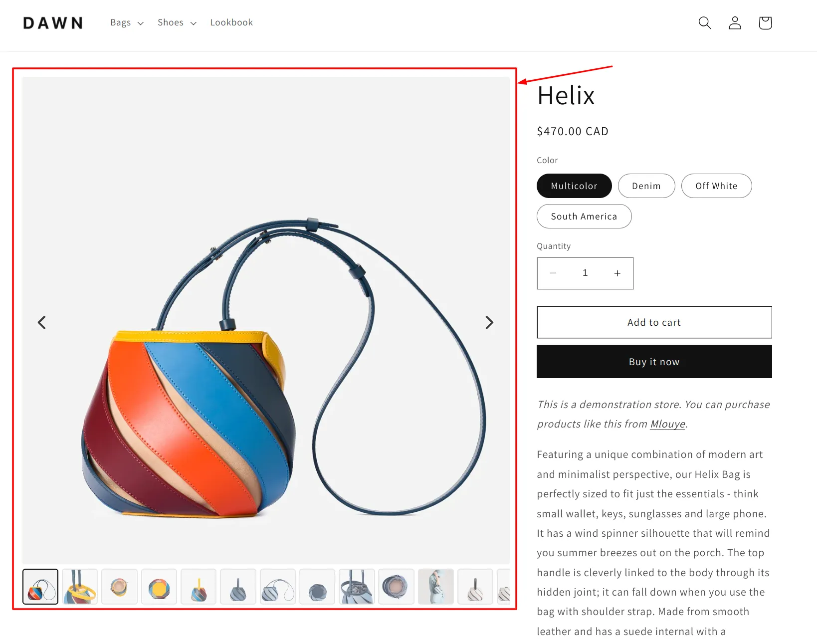Expand the Bags menu dropdown

[127, 23]
